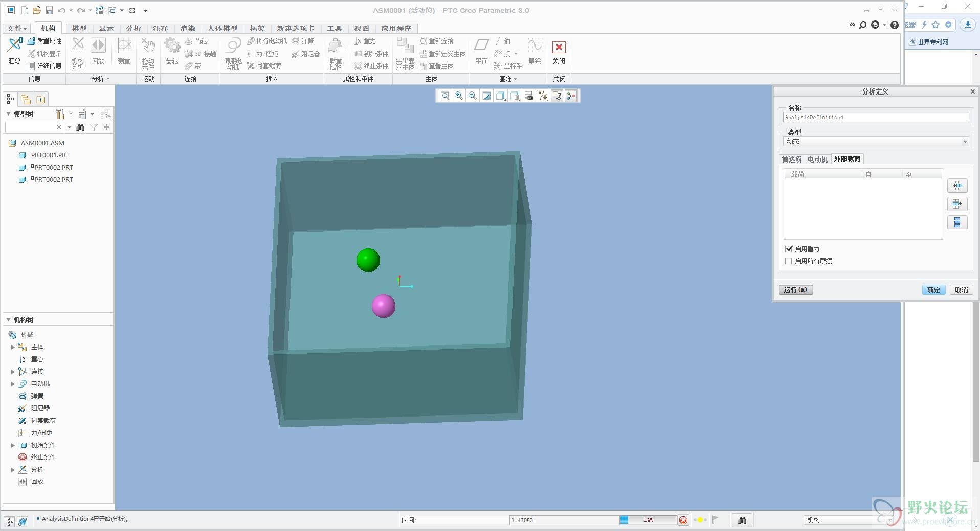Click the analysis Name (名称) input field
Screen dimensions: 980x531
(876, 117)
